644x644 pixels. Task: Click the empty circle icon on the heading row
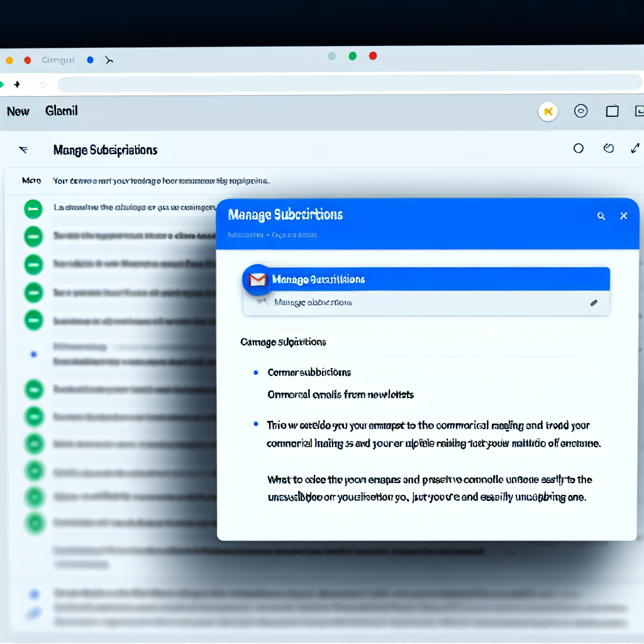click(x=579, y=148)
